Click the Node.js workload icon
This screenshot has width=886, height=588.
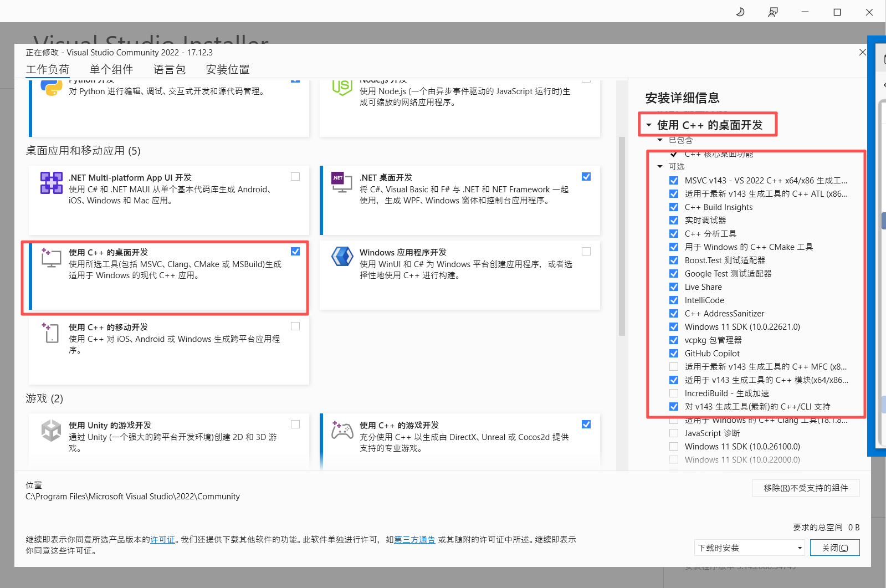(x=342, y=88)
